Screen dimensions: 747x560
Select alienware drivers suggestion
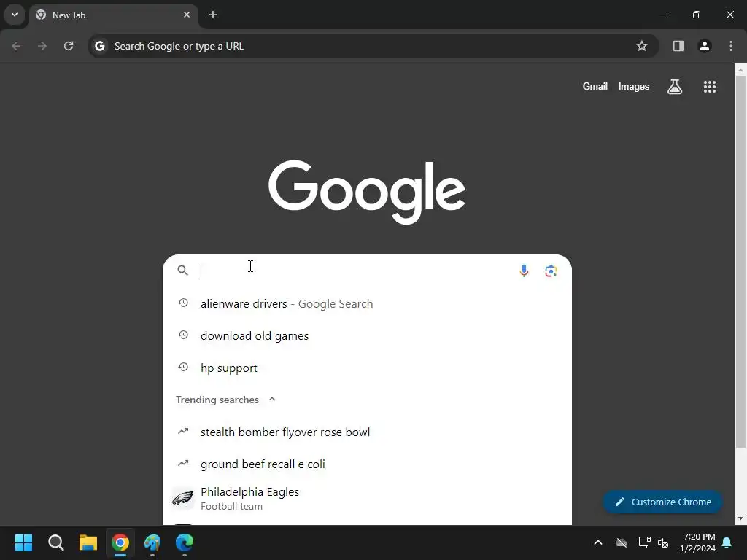367,304
